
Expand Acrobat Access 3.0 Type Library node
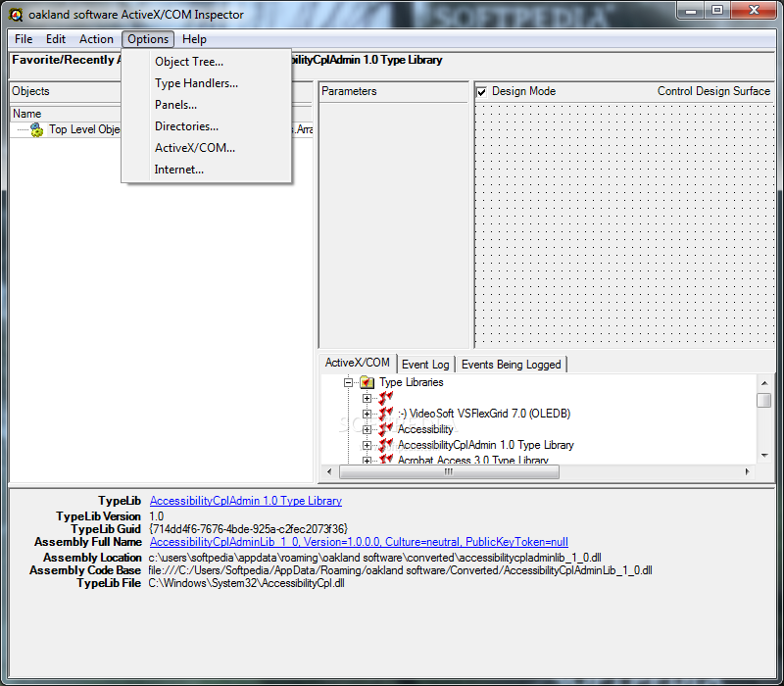pos(367,460)
